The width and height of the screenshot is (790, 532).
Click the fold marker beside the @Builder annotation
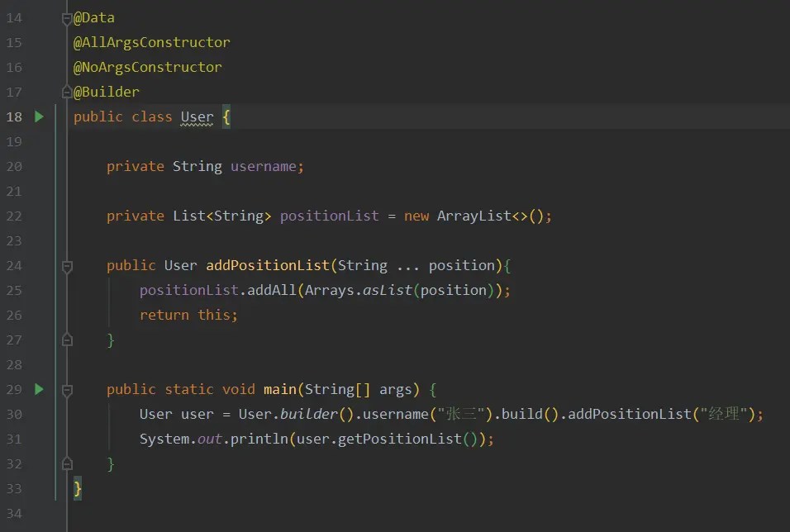(x=66, y=92)
